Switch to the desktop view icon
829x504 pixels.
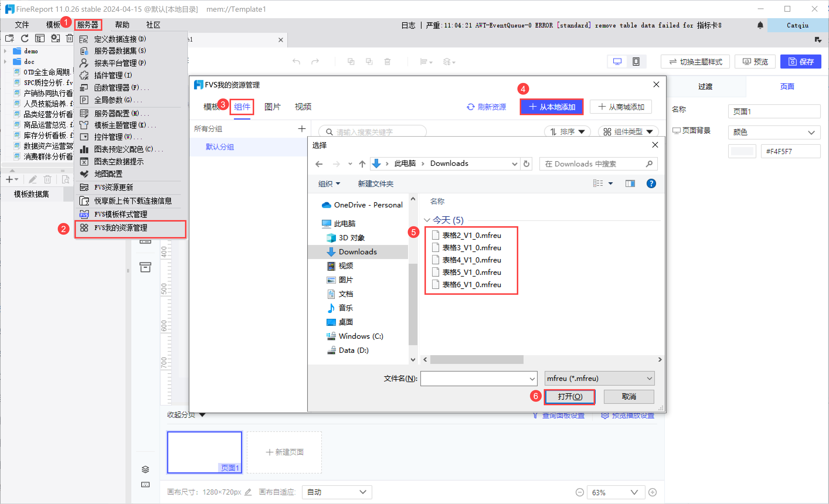(x=617, y=62)
